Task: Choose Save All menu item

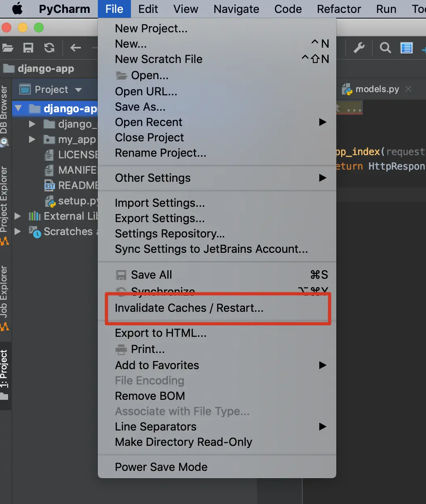Action: pyautogui.click(x=217, y=275)
